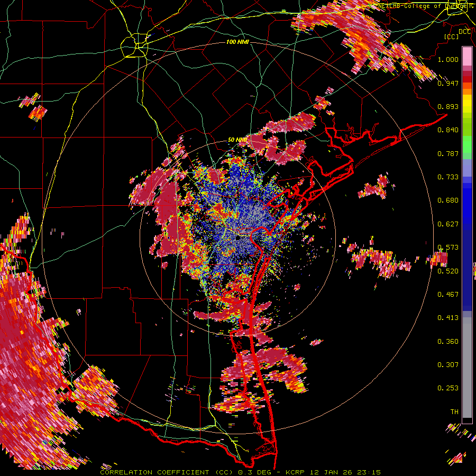Image resolution: width=476 pixels, height=476 pixels.
Task: Click the 0.787 legend value
Action: click(x=448, y=153)
